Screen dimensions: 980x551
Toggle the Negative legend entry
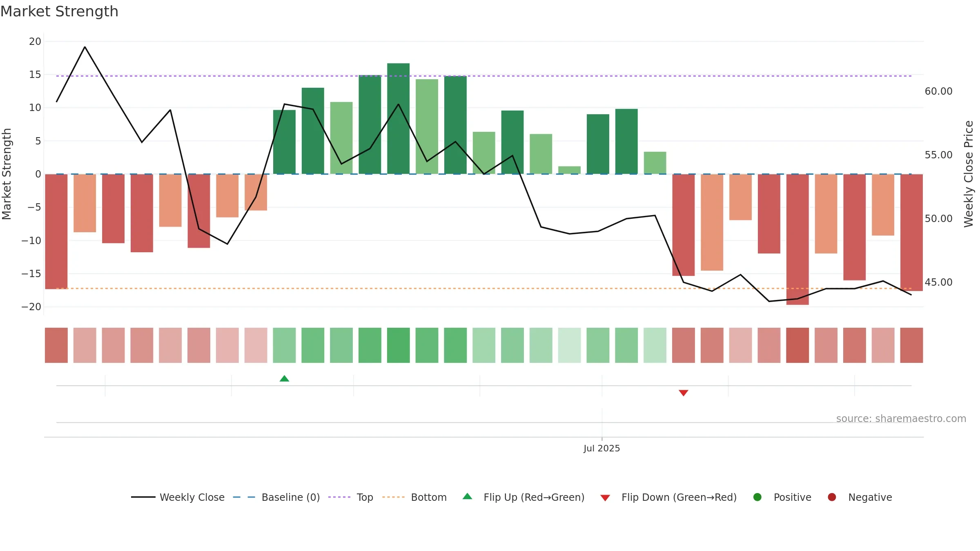pos(860,497)
